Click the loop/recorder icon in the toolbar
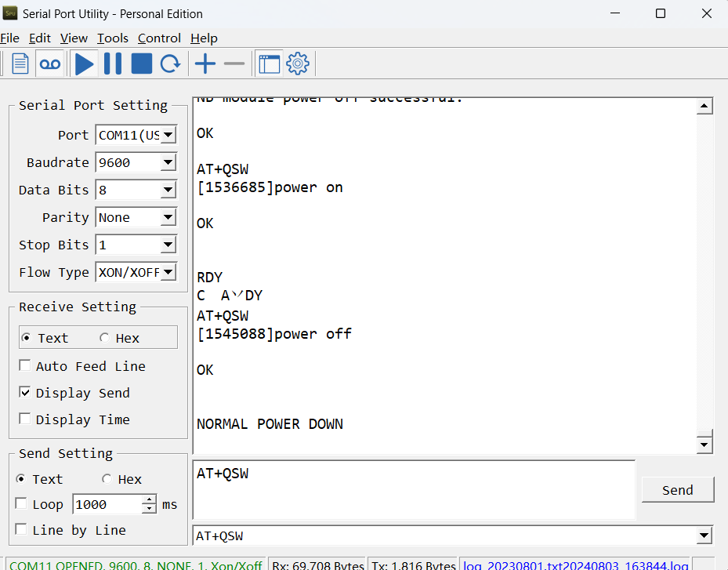The image size is (728, 570). pyautogui.click(x=49, y=64)
